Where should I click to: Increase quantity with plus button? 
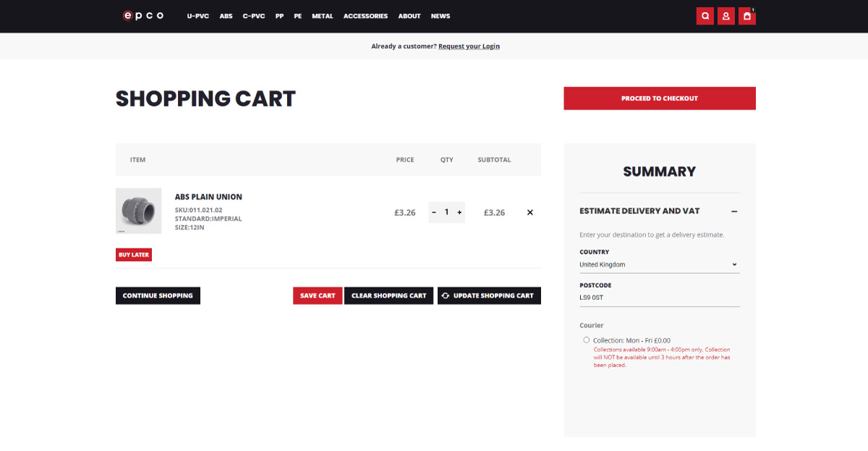click(x=459, y=212)
